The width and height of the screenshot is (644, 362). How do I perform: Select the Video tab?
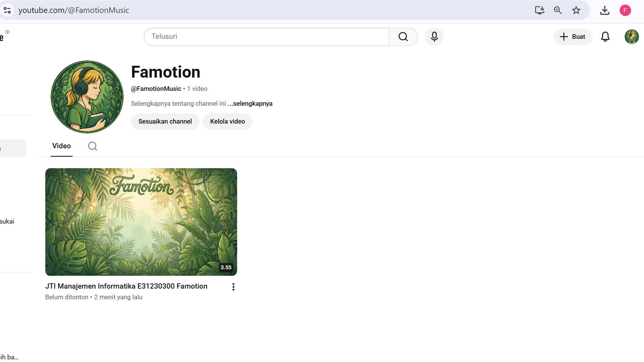coord(62,146)
